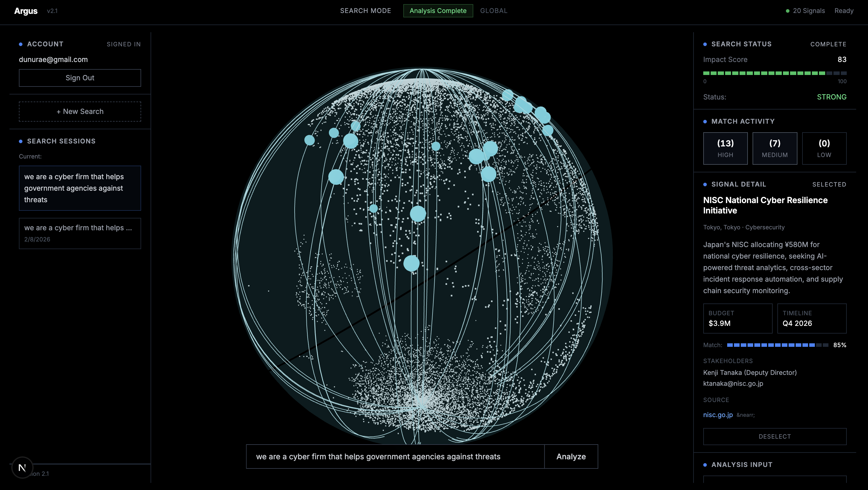Image resolution: width=868 pixels, height=490 pixels.
Task: Click the Analysis Complete tab
Action: [438, 11]
